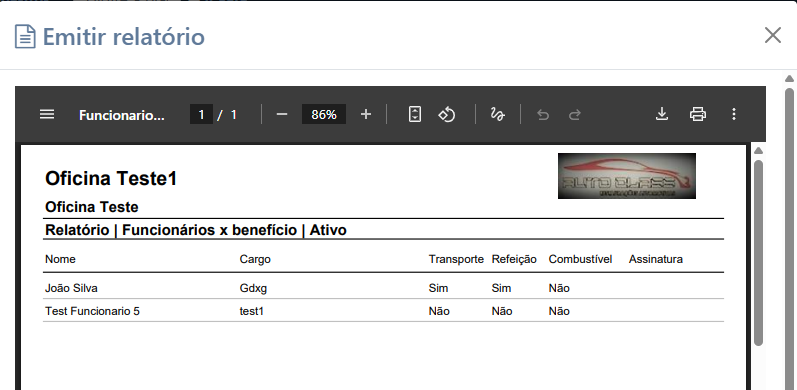Click the Auto Class logo image
Screen dimensions: 797x390
pyautogui.click(x=627, y=176)
